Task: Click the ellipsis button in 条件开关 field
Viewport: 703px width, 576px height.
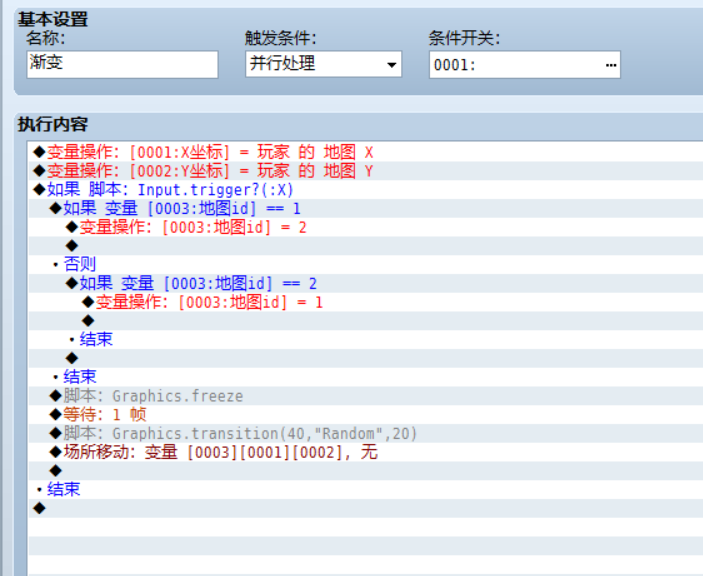Action: [x=611, y=65]
